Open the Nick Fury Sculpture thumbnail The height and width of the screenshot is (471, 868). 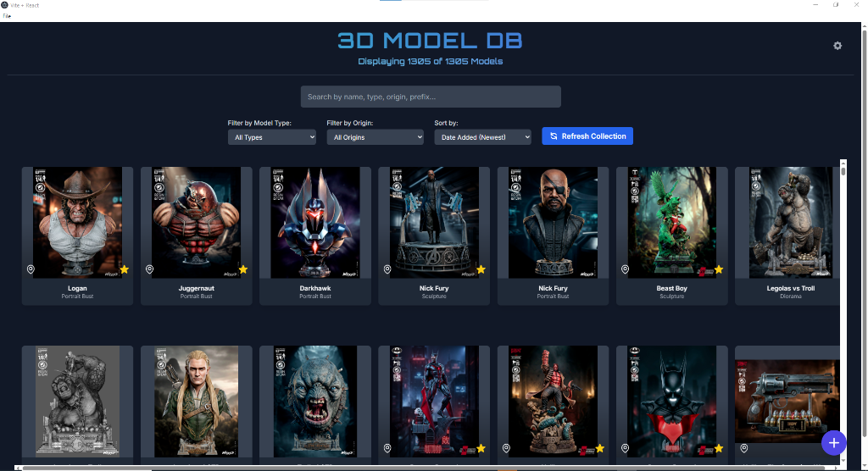(434, 223)
